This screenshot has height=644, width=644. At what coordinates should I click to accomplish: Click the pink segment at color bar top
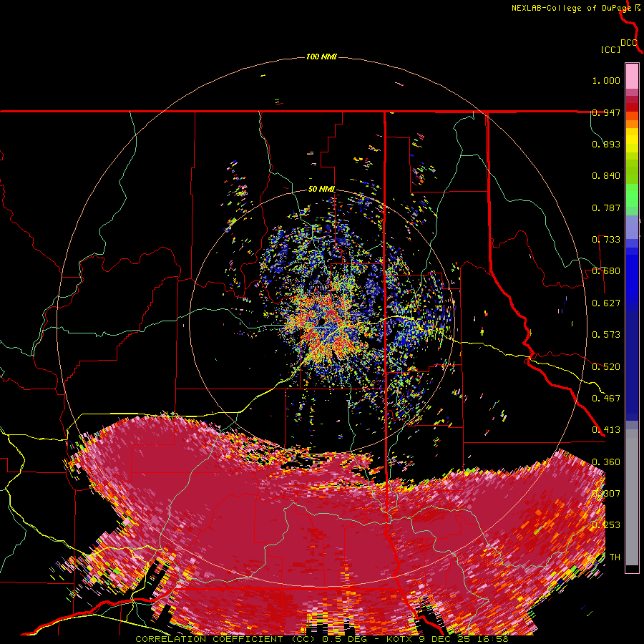pos(632,77)
